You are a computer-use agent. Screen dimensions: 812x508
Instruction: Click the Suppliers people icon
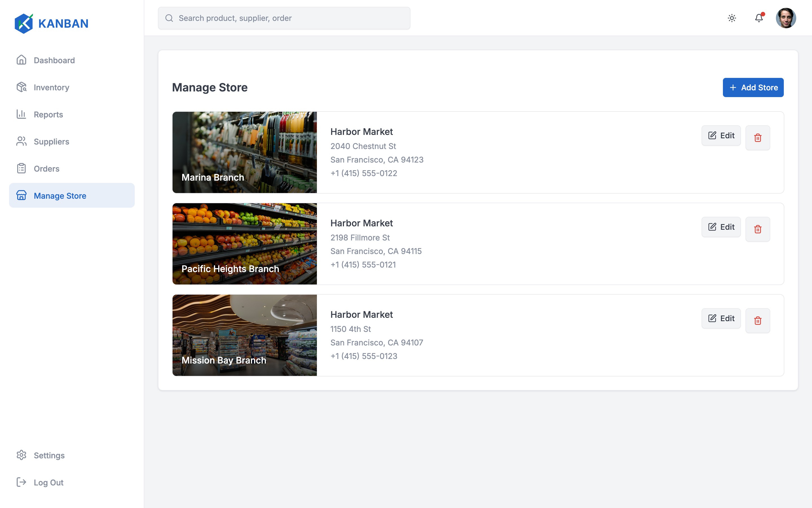pyautogui.click(x=21, y=141)
